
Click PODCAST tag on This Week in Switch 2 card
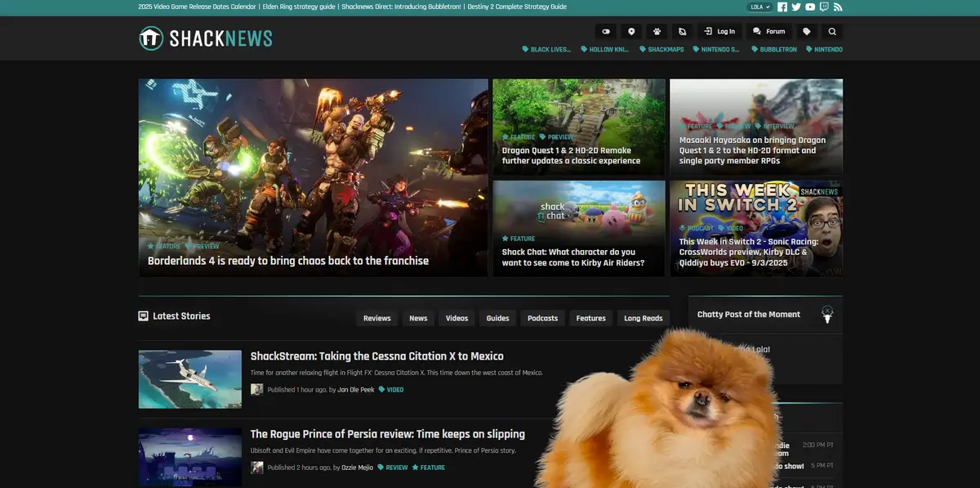pos(697,228)
